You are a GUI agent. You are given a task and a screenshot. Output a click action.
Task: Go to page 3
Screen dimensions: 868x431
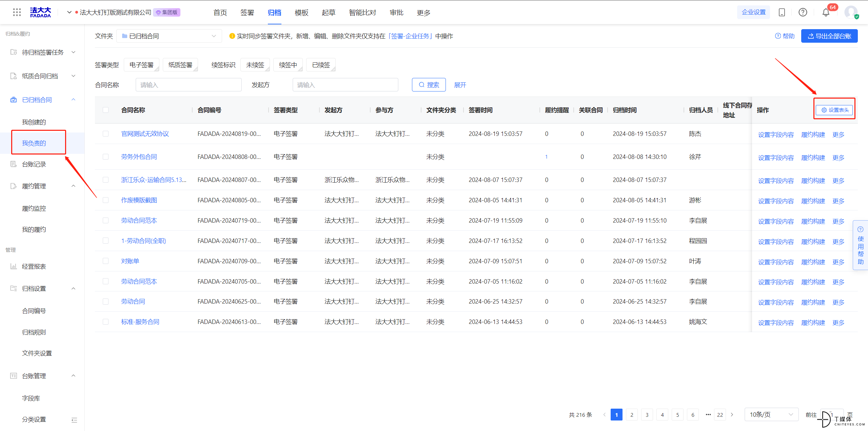[x=647, y=415]
